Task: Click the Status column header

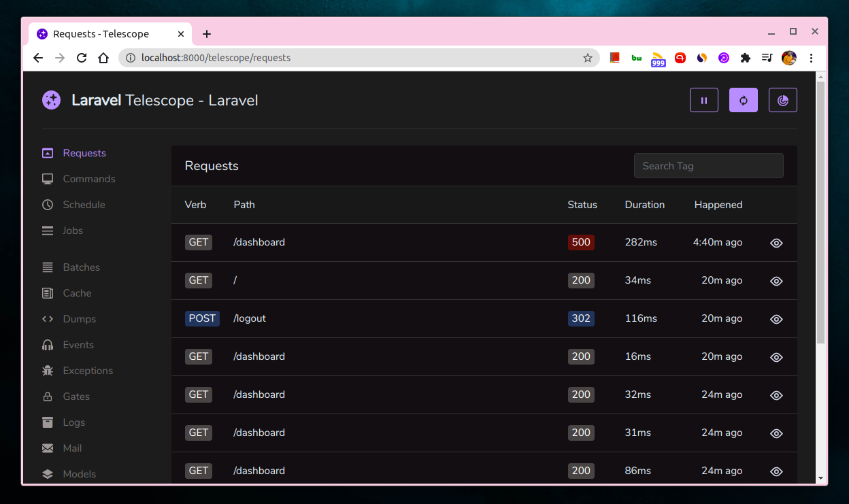Action: 582,205
